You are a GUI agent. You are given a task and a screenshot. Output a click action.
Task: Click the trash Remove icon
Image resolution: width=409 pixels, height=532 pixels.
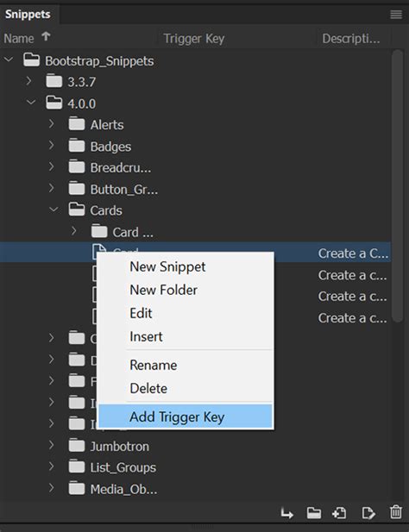pos(396,512)
